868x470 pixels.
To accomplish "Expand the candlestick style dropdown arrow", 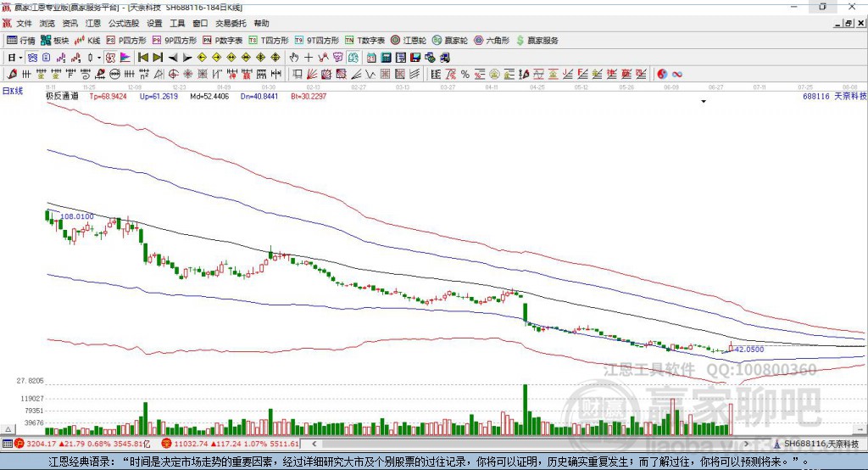I will pyautogui.click(x=99, y=58).
